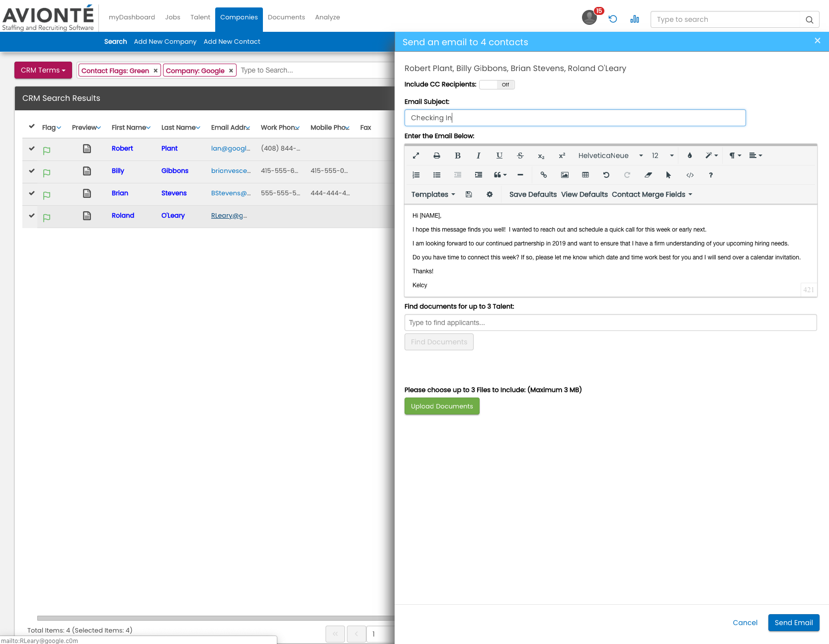This screenshot has height=644, width=829.
Task: Open the text color picker droplet
Action: (689, 156)
